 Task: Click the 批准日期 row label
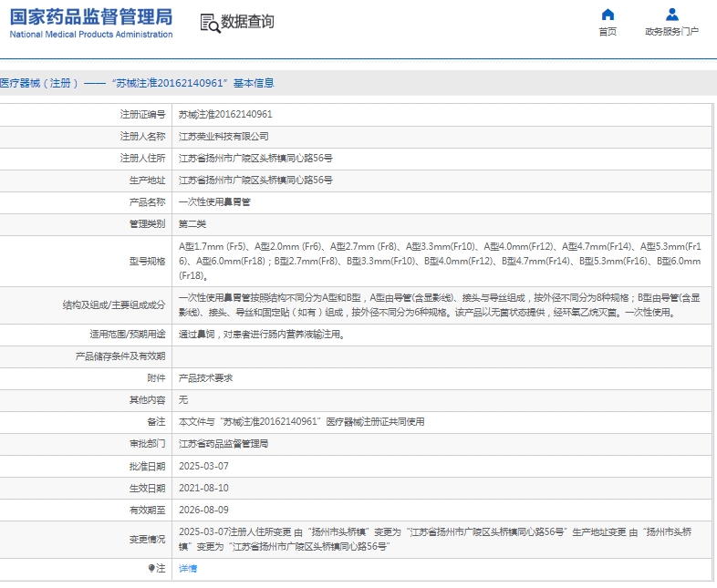(x=147, y=466)
